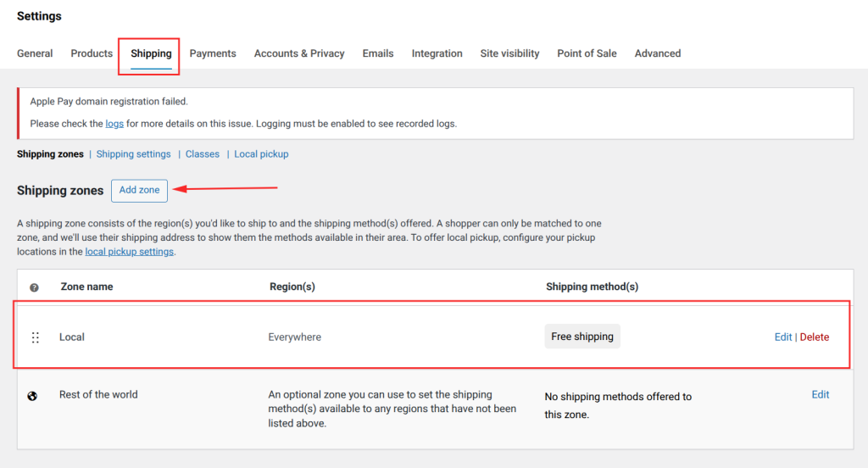Switch to the Integration tab

click(x=437, y=53)
